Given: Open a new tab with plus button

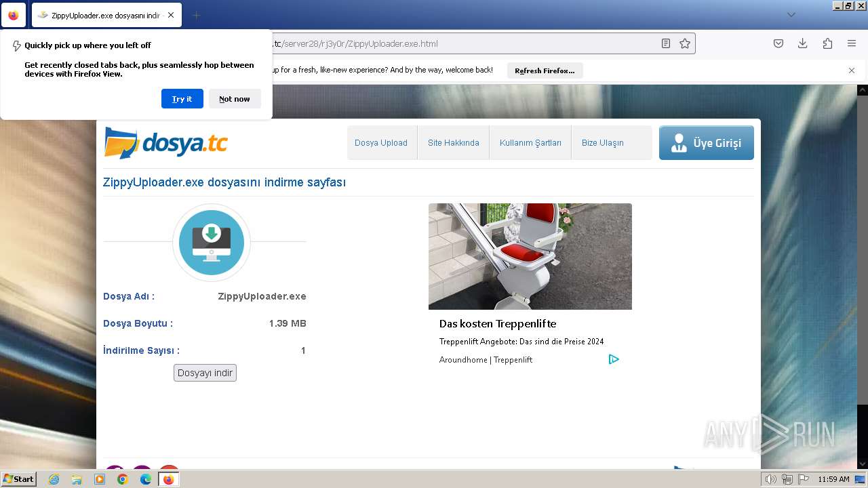Looking at the screenshot, I should click(197, 15).
